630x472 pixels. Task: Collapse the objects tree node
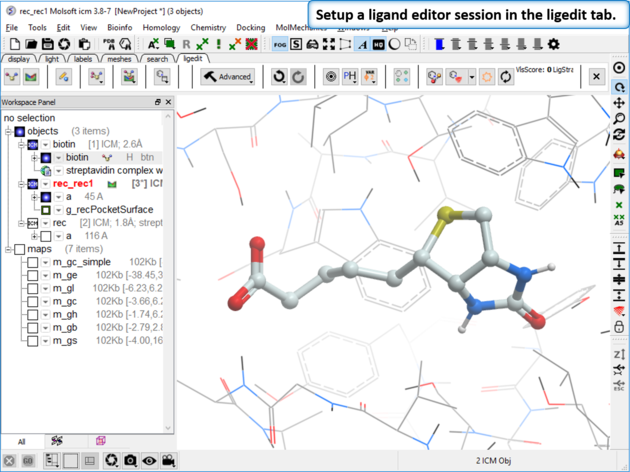pyautogui.click(x=8, y=131)
